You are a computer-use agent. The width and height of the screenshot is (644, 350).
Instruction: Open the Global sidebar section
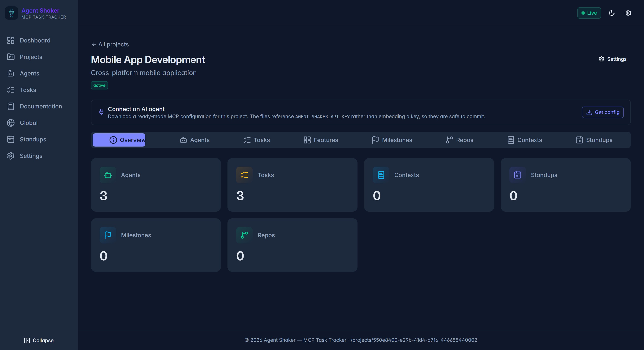coord(39,123)
